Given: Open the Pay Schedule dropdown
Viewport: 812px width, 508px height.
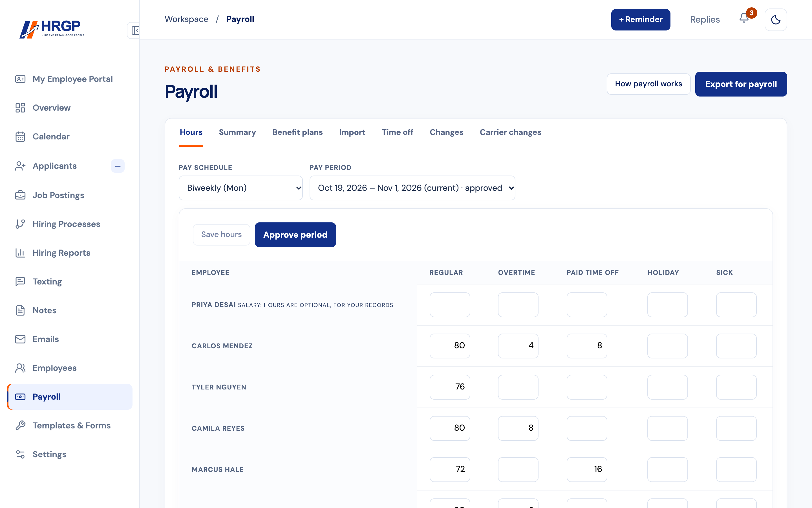Looking at the screenshot, I should [x=240, y=188].
